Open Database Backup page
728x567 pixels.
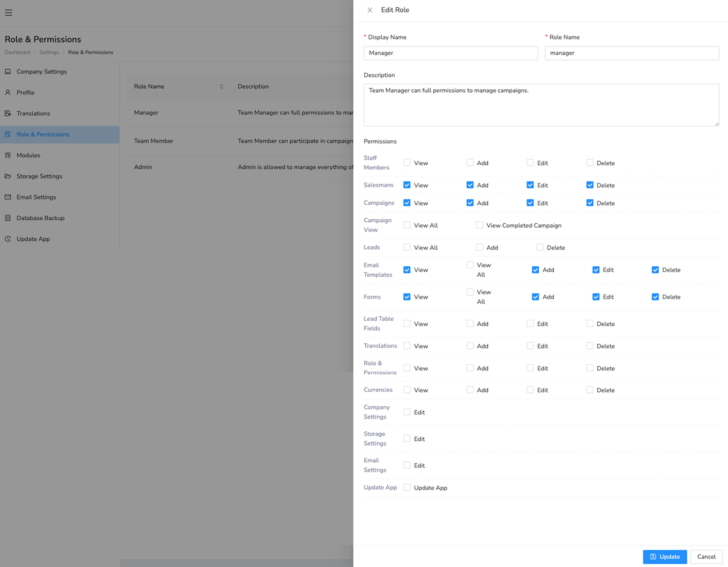click(60, 218)
